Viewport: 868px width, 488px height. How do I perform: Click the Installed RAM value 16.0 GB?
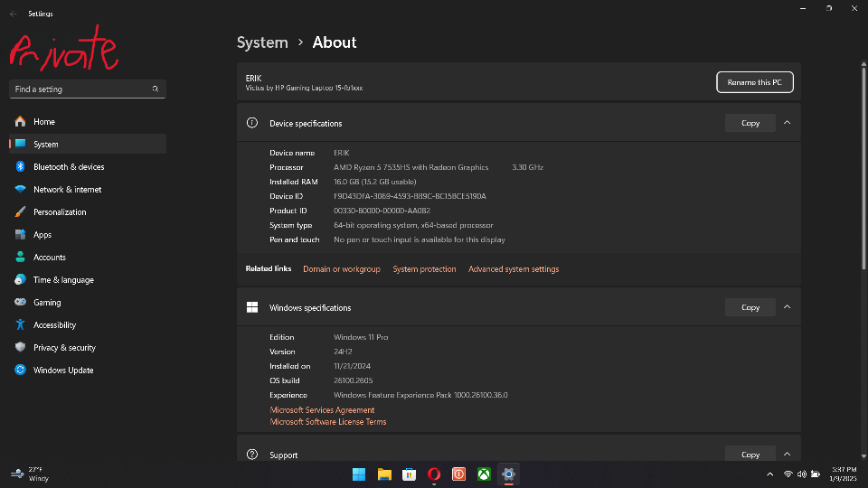point(374,182)
